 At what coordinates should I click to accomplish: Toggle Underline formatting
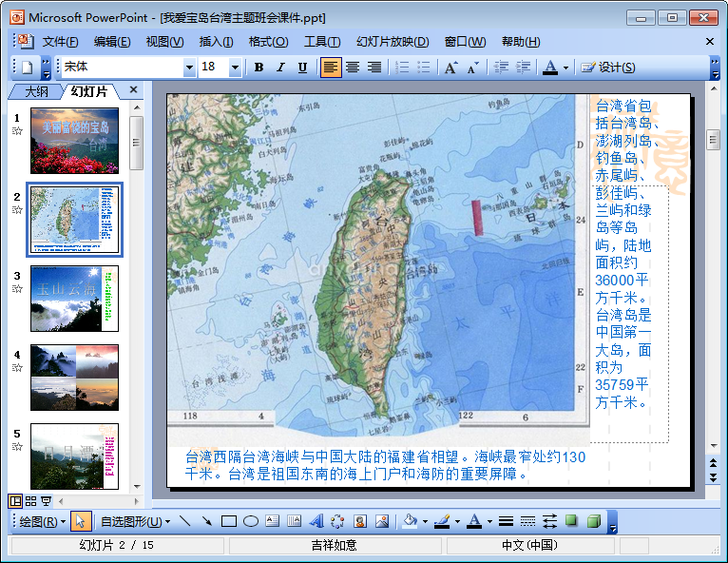[302, 68]
